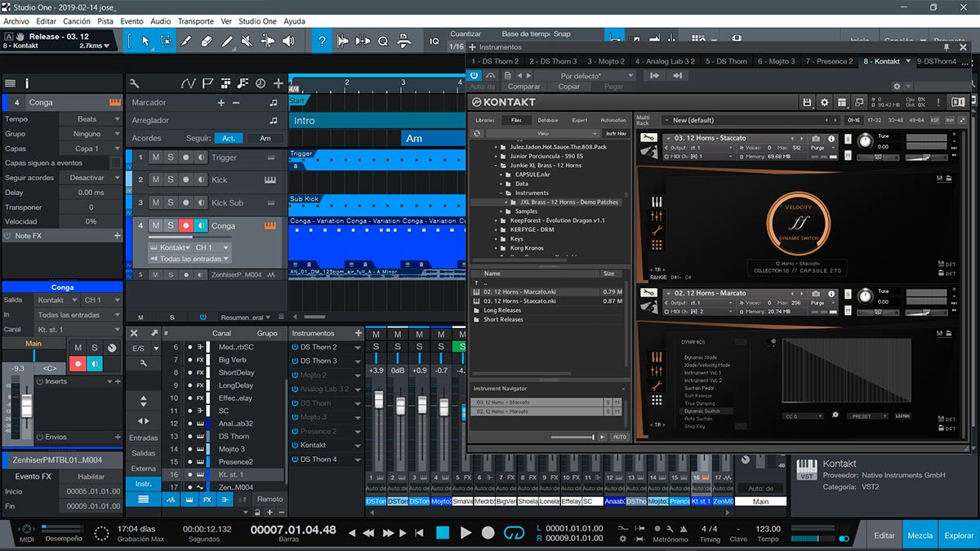980x551 pixels.
Task: Click the camera snapshot icon on Staccato instrument
Action: [x=815, y=139]
